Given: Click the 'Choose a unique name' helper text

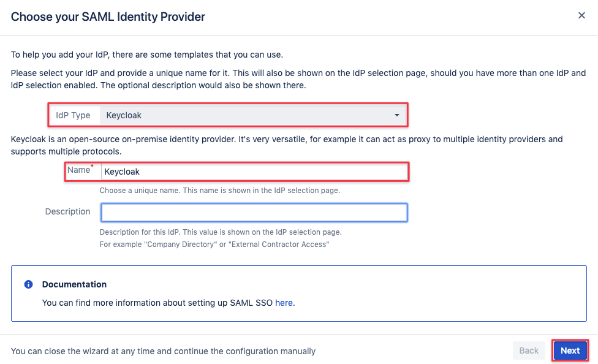Looking at the screenshot, I should click(220, 191).
